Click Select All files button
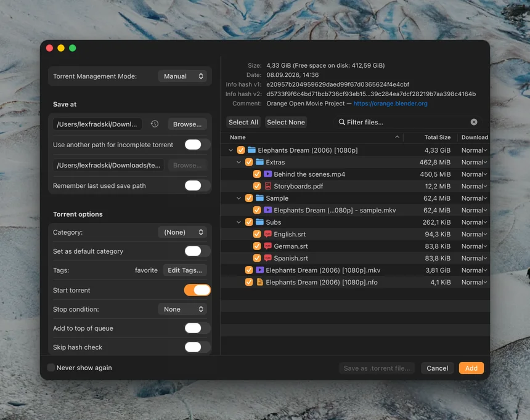 (243, 122)
